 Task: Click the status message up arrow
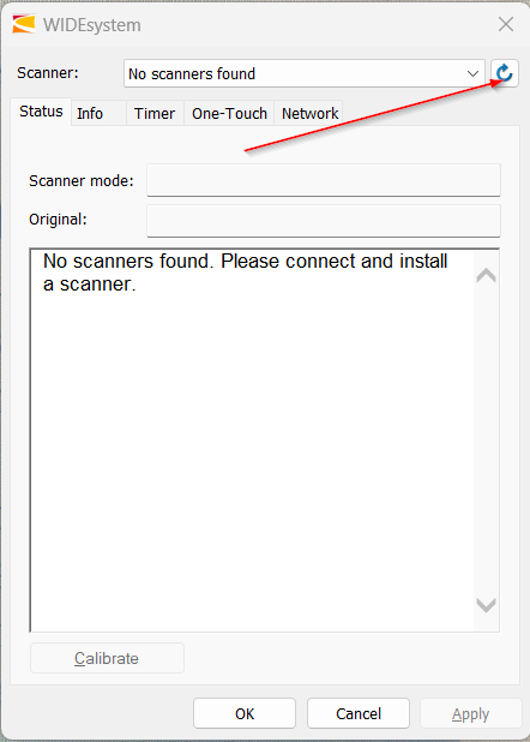click(486, 275)
